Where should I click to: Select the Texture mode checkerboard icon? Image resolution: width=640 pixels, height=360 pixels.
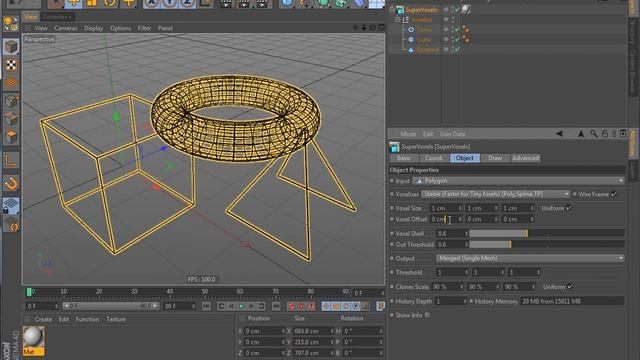(x=11, y=65)
